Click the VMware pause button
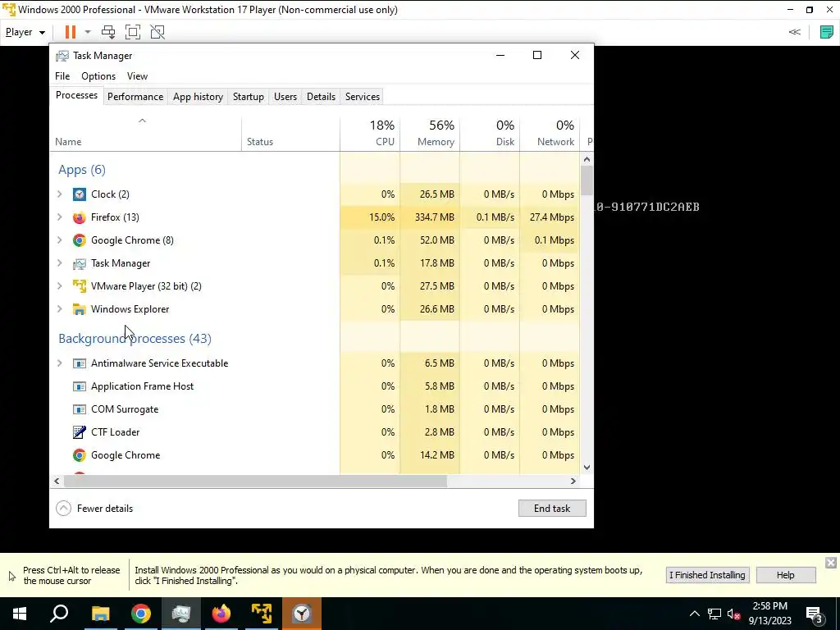The image size is (840, 630). [71, 32]
